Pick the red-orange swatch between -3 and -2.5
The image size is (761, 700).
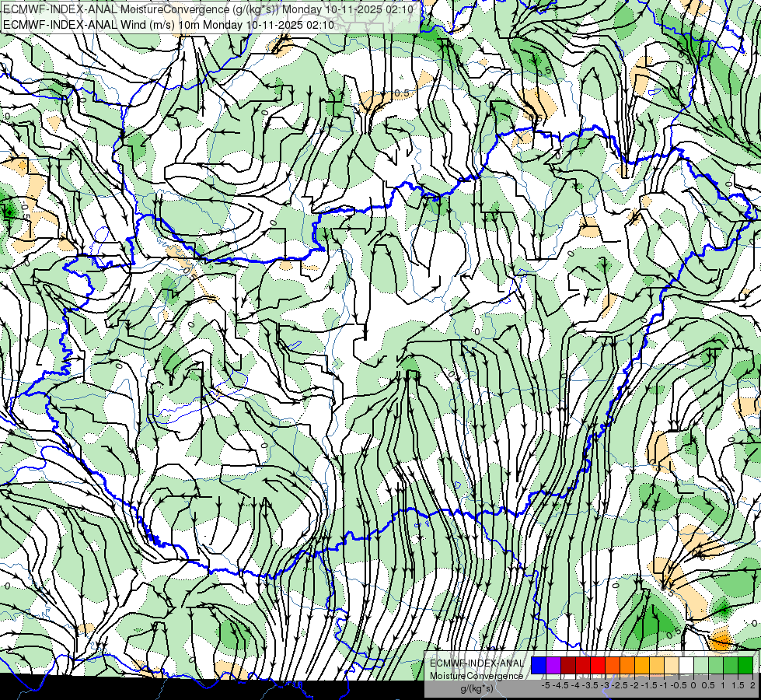coord(613,665)
